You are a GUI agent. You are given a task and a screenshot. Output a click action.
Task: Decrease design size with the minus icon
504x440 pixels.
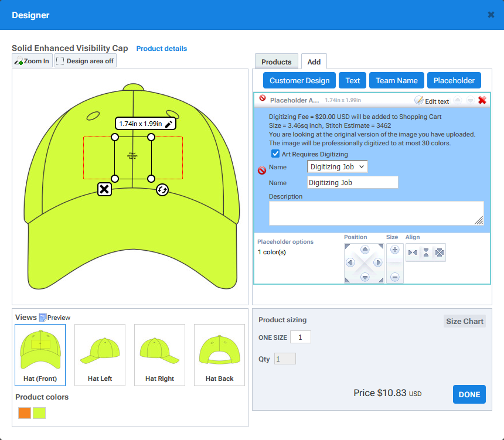pyautogui.click(x=394, y=276)
